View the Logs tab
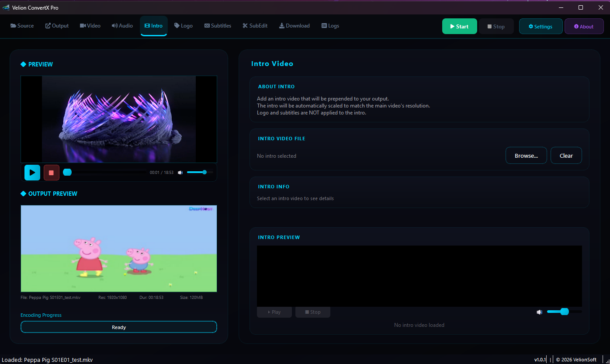610x364 pixels. pos(330,26)
